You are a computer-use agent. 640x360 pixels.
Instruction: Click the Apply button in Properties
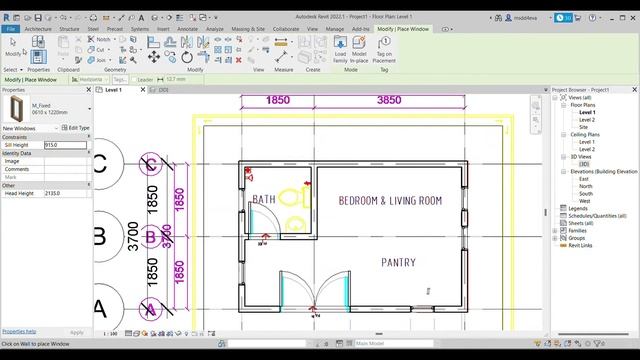pos(77,333)
